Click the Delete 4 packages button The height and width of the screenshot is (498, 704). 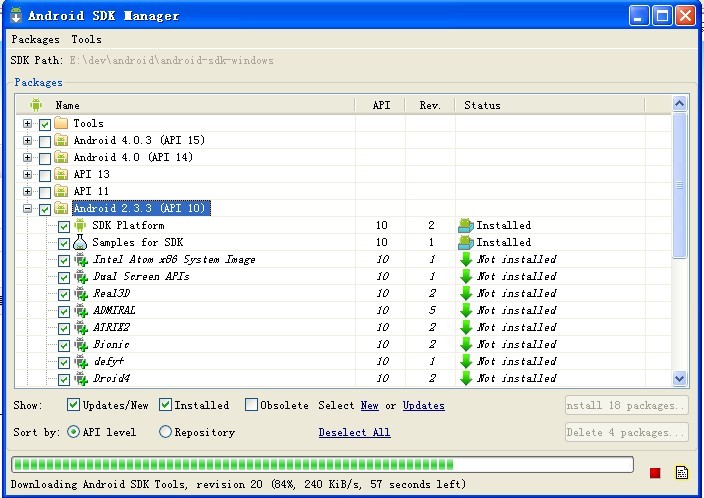(x=627, y=432)
